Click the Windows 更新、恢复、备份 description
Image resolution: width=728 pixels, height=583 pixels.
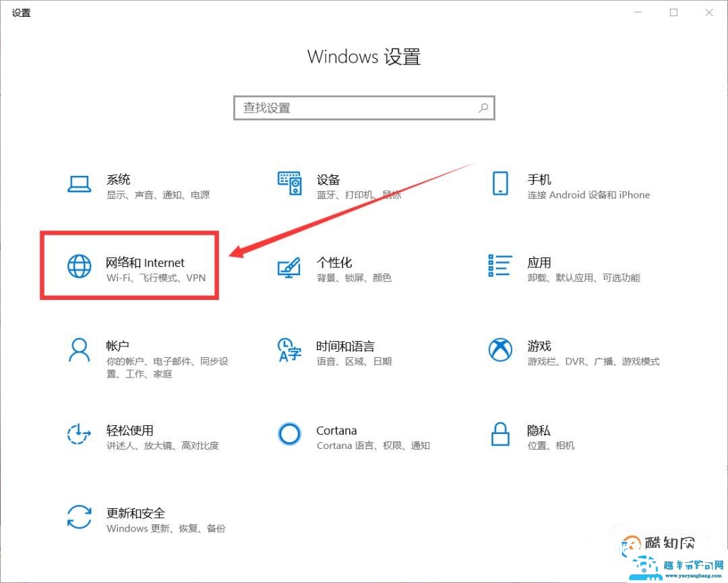(166, 528)
